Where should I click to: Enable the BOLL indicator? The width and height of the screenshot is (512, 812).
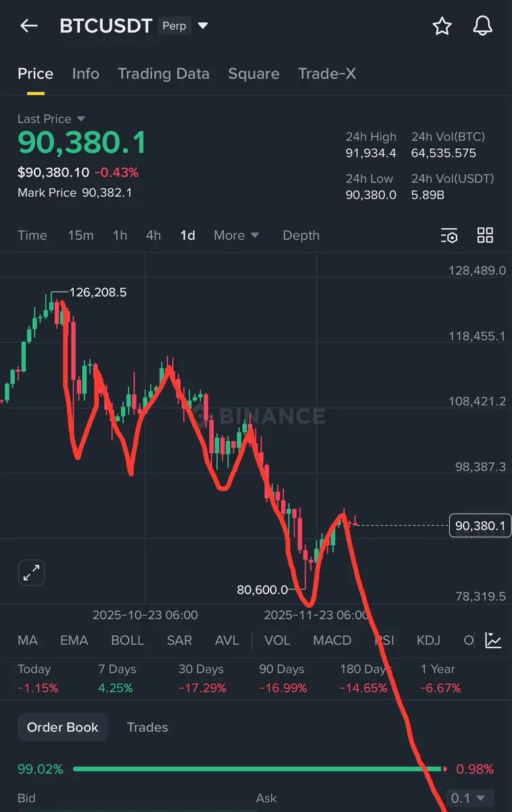tap(127, 640)
